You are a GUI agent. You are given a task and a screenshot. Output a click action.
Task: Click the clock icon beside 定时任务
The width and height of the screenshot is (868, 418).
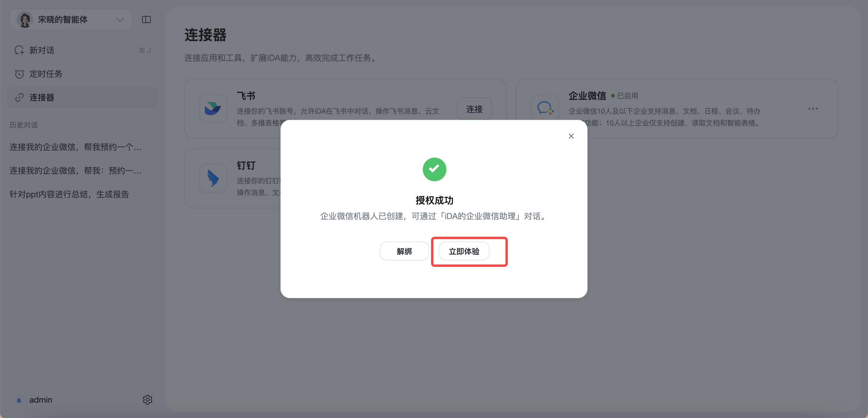[19, 74]
